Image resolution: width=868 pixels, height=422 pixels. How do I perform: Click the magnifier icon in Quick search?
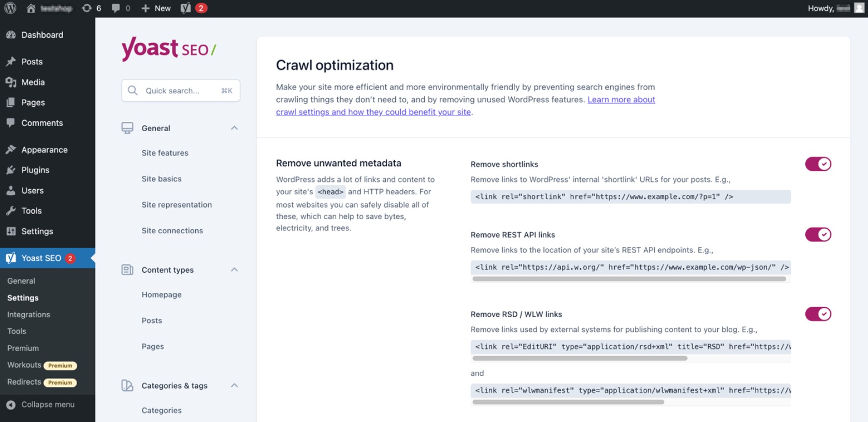pos(133,91)
